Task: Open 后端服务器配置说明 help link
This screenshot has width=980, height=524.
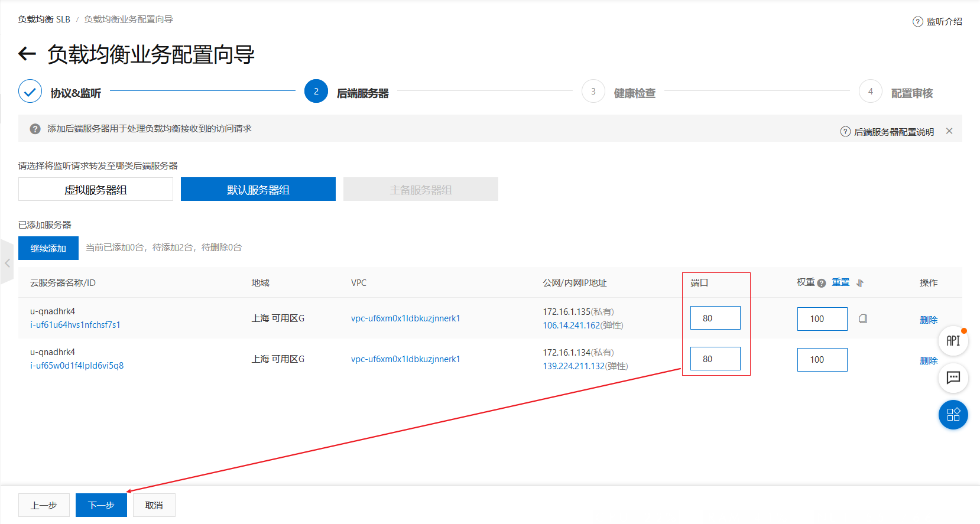Action: [887, 132]
